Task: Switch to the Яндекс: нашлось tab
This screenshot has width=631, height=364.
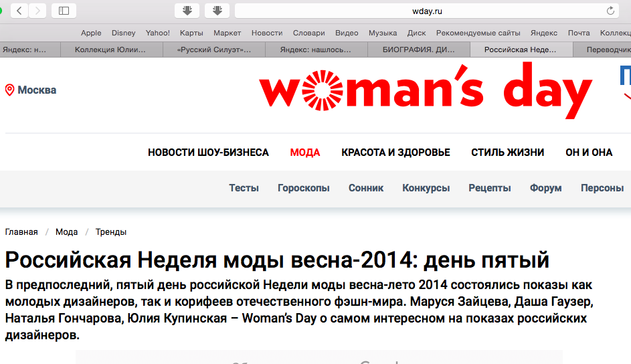Action: tap(317, 50)
